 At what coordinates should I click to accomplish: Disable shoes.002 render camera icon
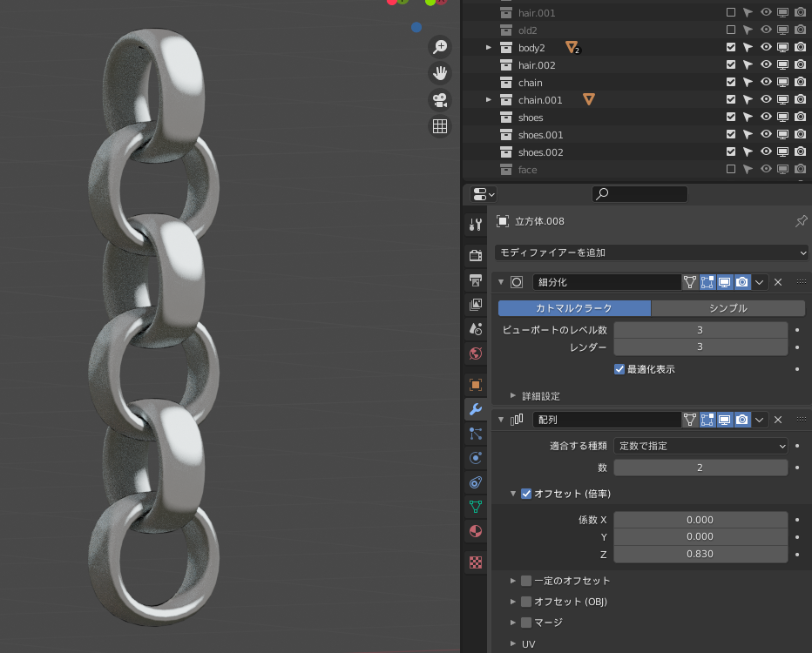tap(800, 151)
